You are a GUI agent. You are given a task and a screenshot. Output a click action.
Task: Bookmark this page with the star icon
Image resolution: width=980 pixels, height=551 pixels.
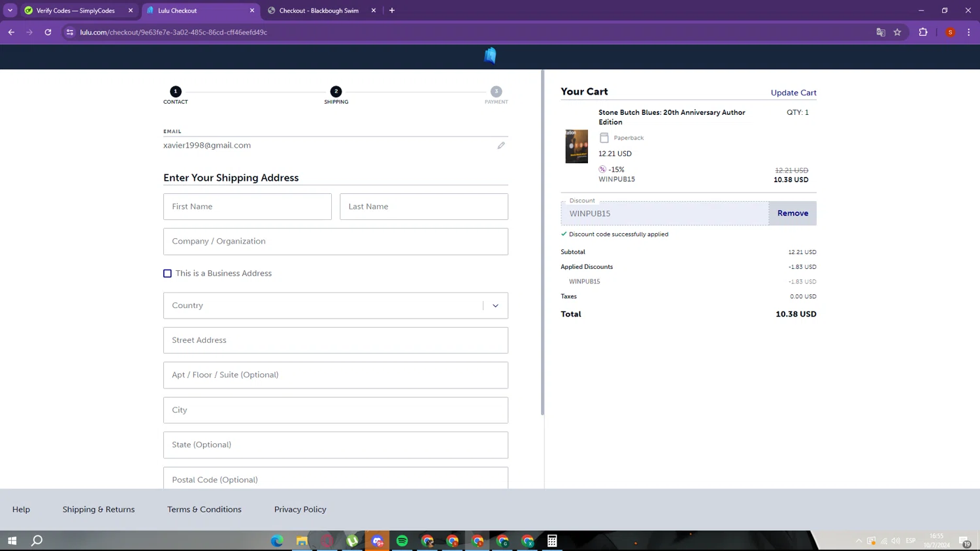pos(898,32)
